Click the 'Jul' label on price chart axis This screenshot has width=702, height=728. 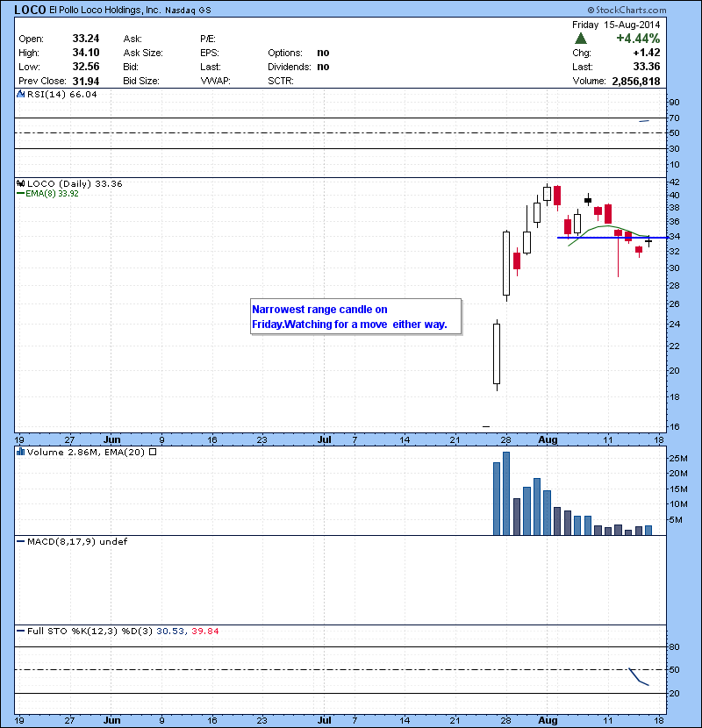[325, 439]
